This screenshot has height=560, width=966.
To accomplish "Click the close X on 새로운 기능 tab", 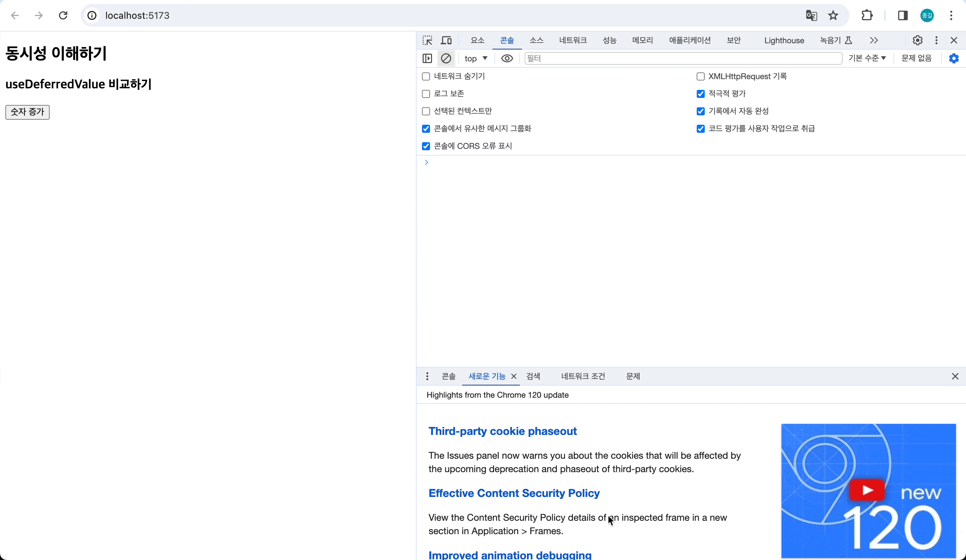I will point(513,376).
